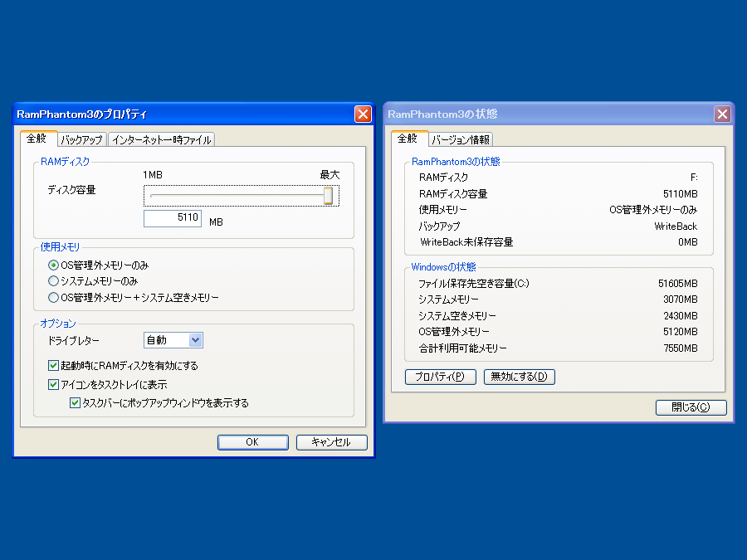
Task: Click the キャンセル button
Action: (x=331, y=442)
